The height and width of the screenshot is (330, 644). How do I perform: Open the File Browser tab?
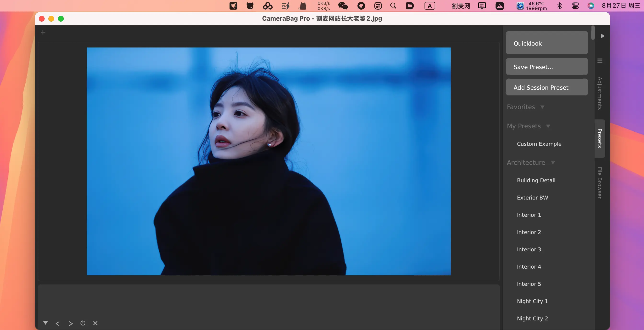(599, 183)
